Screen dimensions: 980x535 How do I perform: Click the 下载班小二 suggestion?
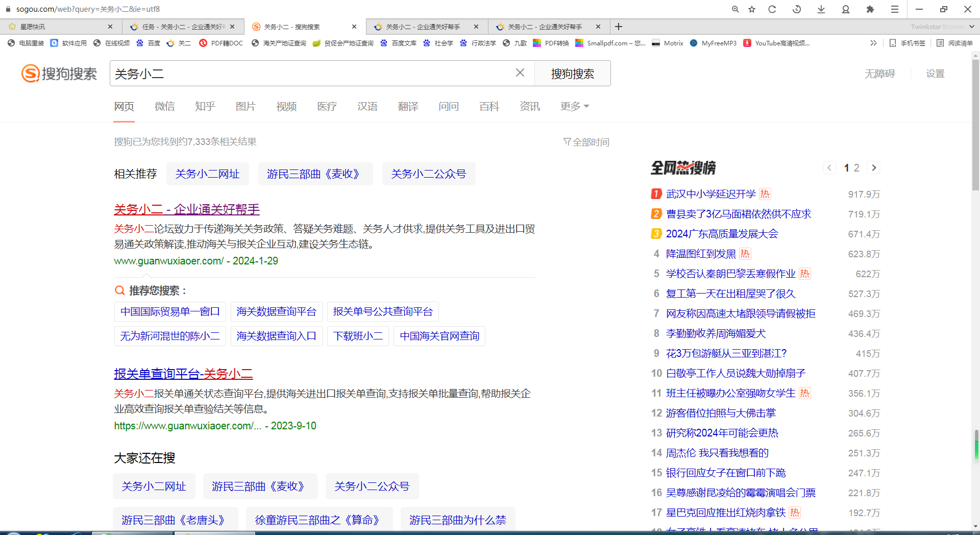click(x=358, y=336)
